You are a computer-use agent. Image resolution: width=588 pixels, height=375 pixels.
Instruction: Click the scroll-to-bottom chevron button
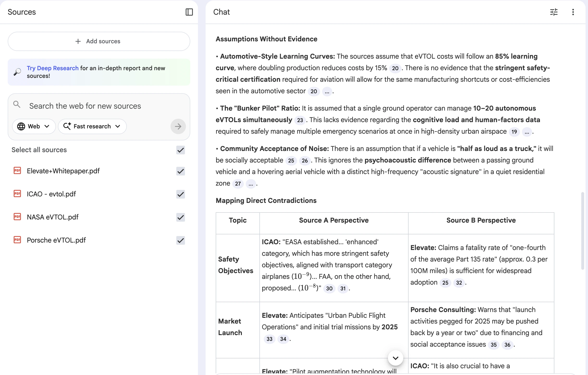coord(395,358)
